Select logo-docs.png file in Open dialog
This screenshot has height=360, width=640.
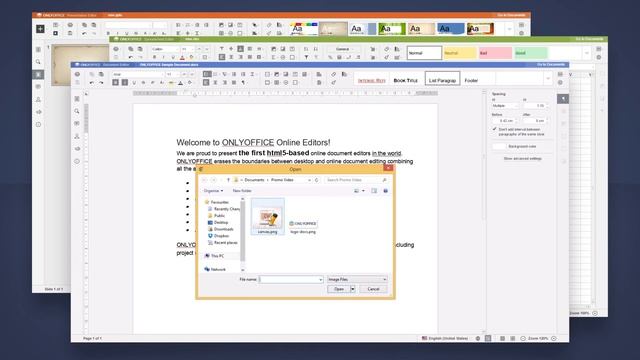tap(303, 227)
